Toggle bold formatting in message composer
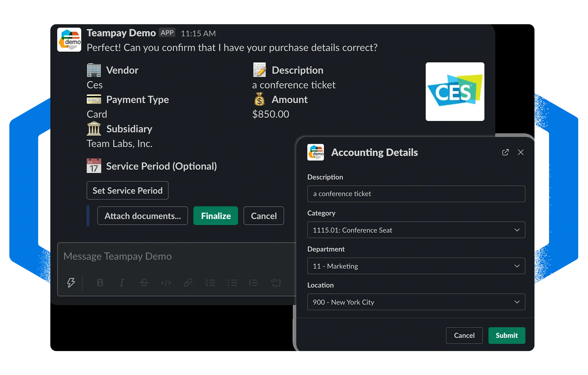 [100, 282]
